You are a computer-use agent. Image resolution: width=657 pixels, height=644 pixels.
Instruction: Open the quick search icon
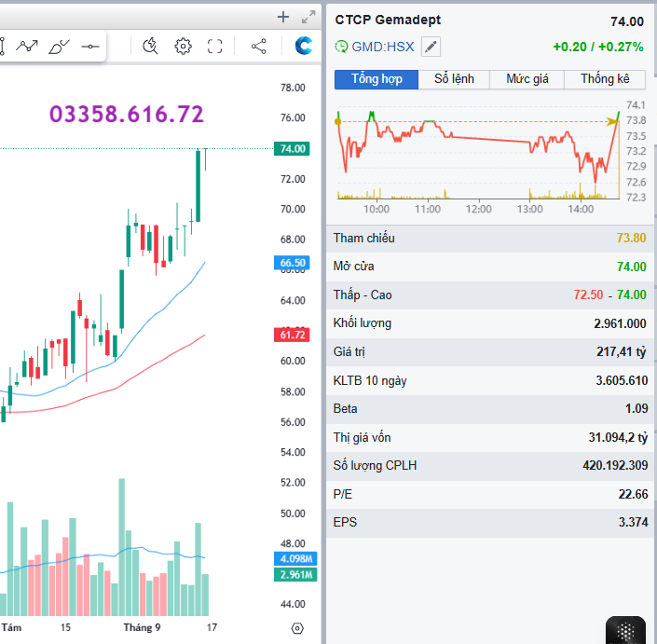[150, 46]
